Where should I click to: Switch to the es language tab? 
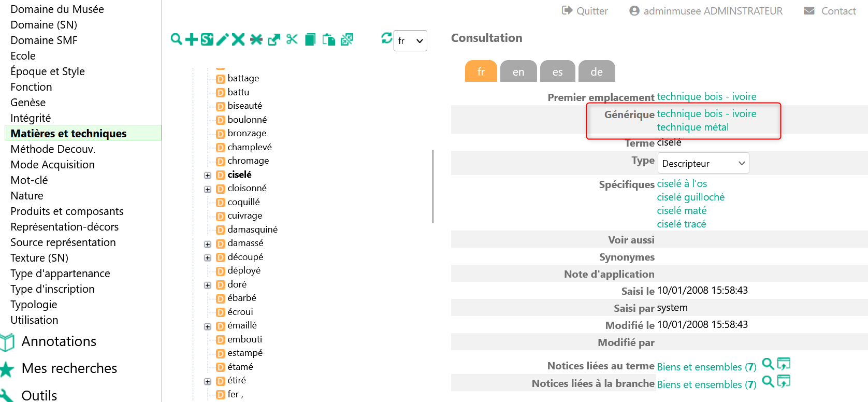coord(558,71)
